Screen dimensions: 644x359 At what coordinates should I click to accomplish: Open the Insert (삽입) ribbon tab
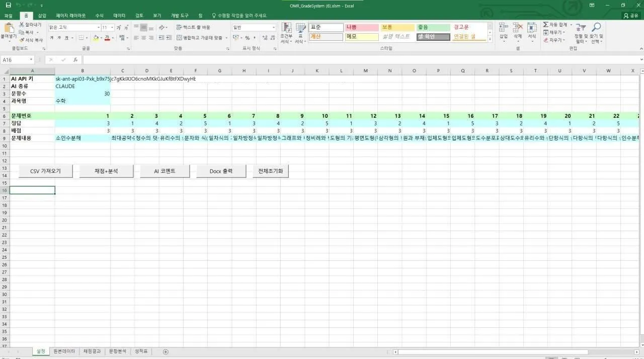point(42,16)
